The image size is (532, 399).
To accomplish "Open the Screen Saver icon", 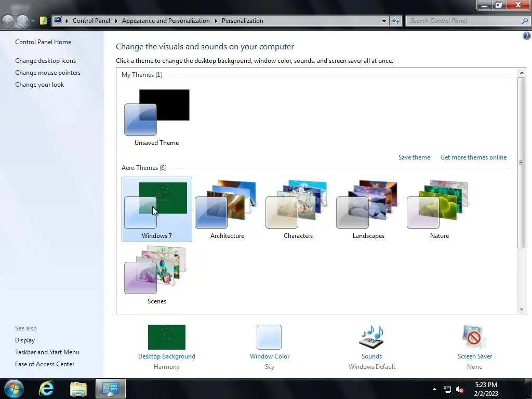I will pos(474,337).
